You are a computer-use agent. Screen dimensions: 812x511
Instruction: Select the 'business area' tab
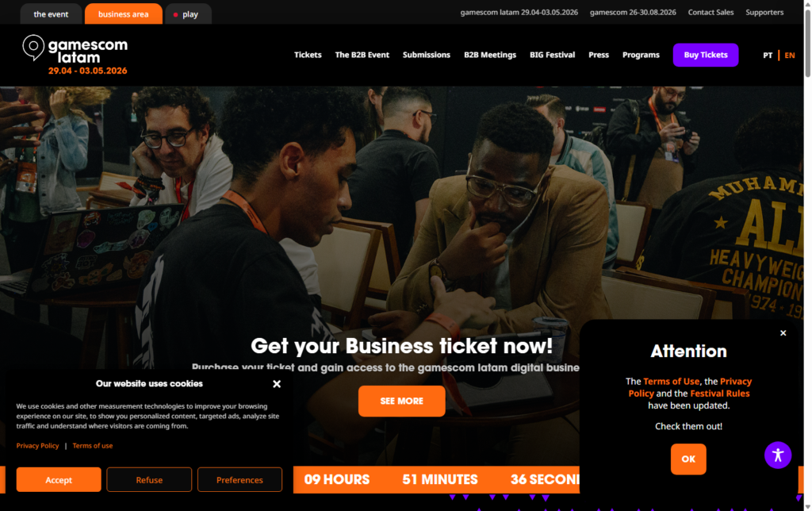pyautogui.click(x=123, y=14)
